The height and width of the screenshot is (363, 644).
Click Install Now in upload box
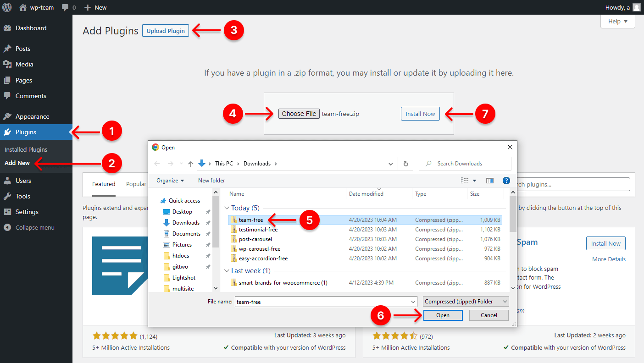point(420,114)
